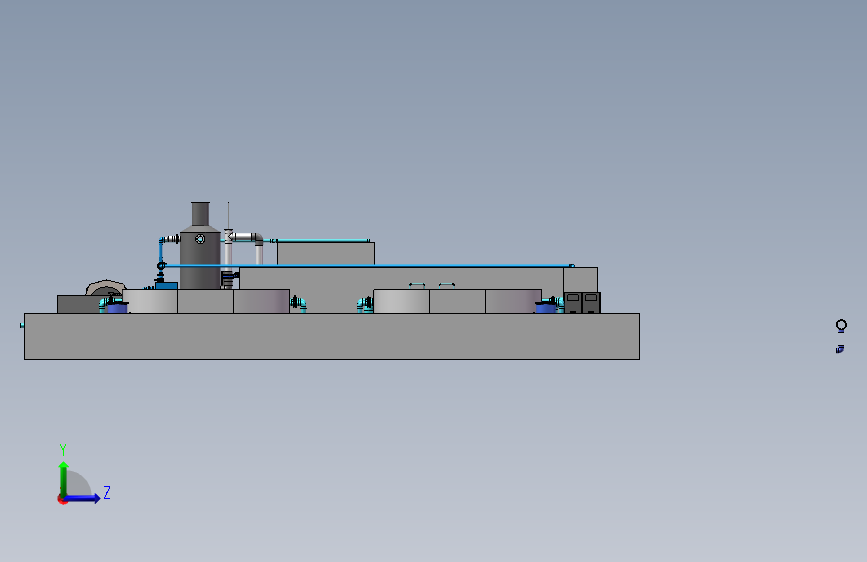Click the narrow stack on top of the tower
The width and height of the screenshot is (867, 562).
[200, 214]
